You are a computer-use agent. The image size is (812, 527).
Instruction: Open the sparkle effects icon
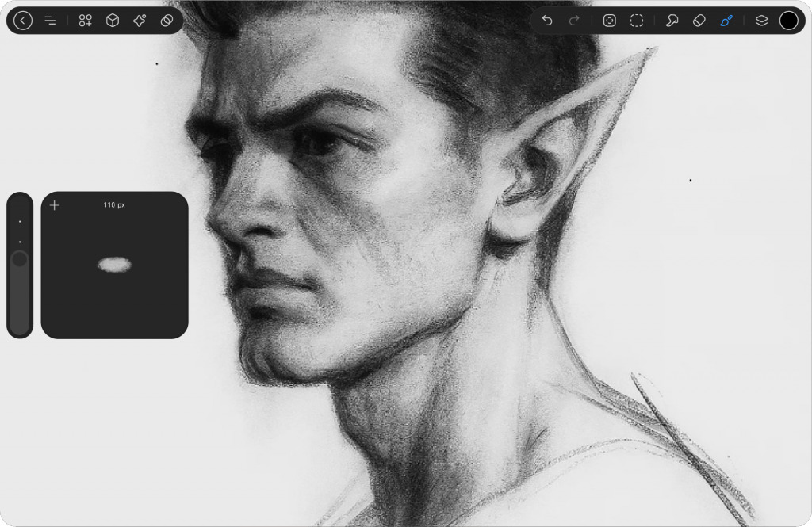[x=140, y=21]
